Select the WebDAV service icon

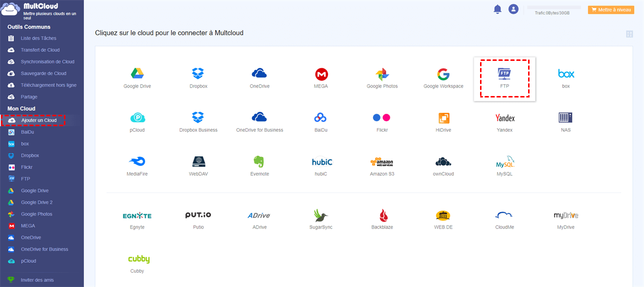(199, 162)
